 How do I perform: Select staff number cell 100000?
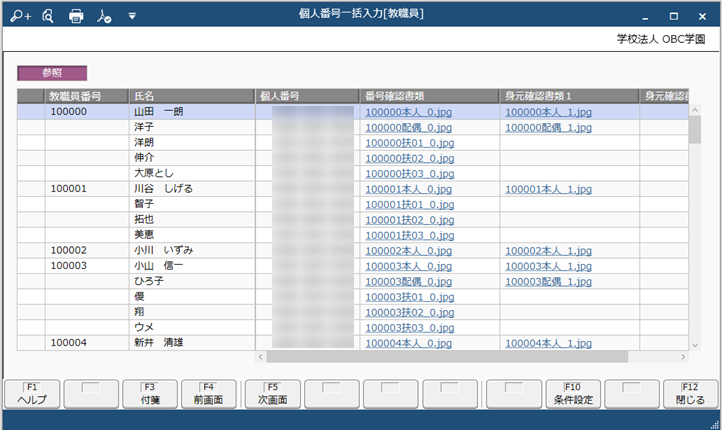click(87, 112)
